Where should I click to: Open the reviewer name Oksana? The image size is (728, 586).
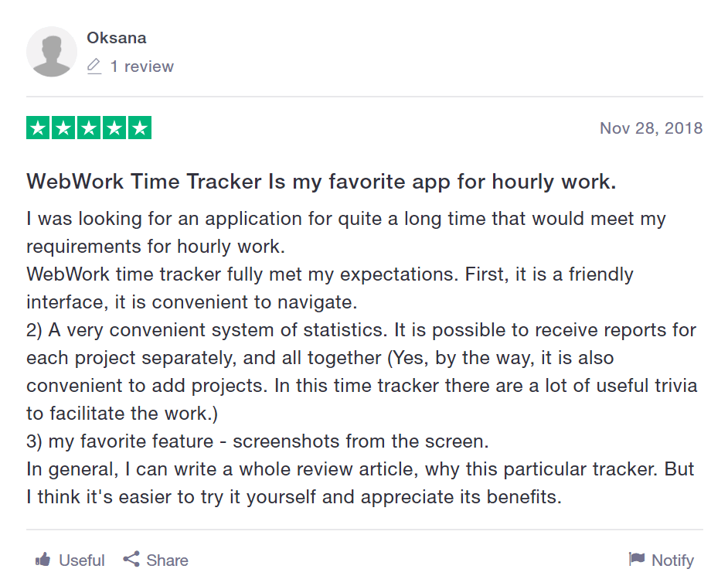tap(117, 38)
